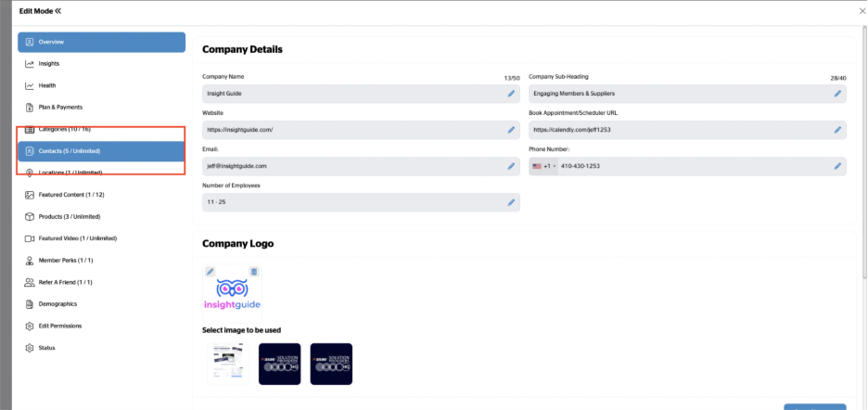The image size is (868, 410).
Task: Collapse the Edit Mode sidebar with double chevron
Action: 57,11
